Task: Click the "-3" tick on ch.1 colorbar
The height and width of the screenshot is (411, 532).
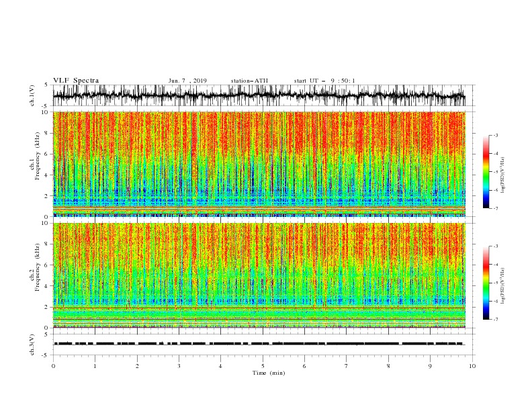Action: (x=496, y=135)
